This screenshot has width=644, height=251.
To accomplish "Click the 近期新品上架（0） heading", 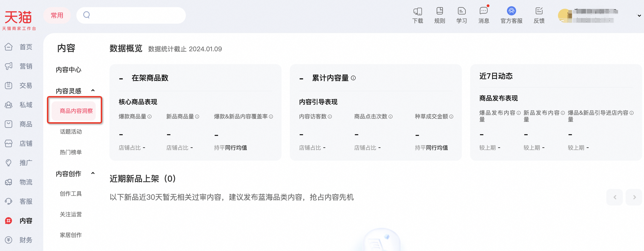I will [143, 179].
